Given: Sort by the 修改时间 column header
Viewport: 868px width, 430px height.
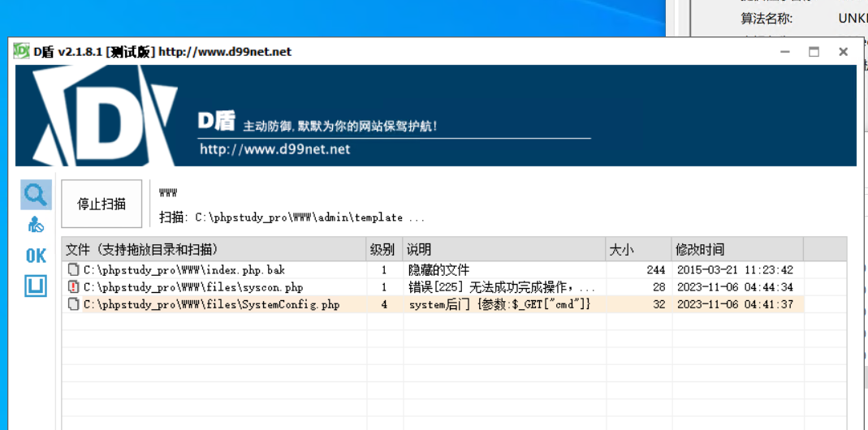Looking at the screenshot, I should point(737,250).
